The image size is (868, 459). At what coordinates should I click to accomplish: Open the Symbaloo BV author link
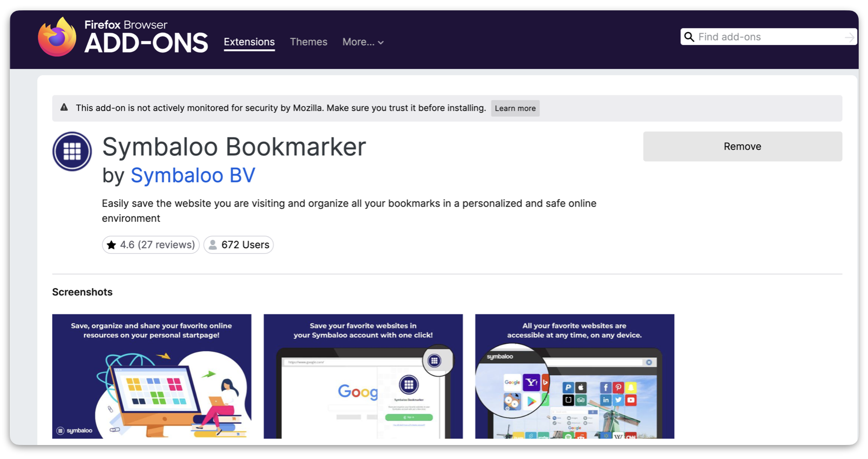193,176
